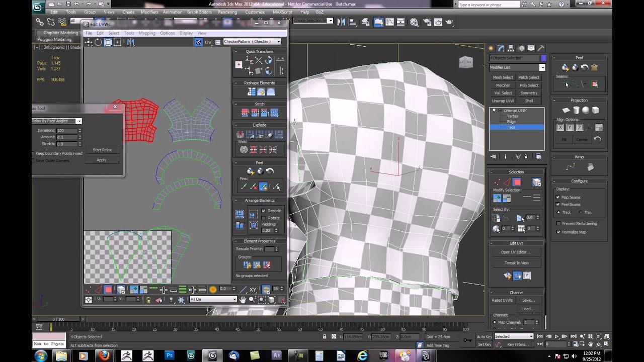Image resolution: width=644 pixels, height=362 pixels.
Task: Enable Prevent Reflattening checkbox
Action: [558, 223]
